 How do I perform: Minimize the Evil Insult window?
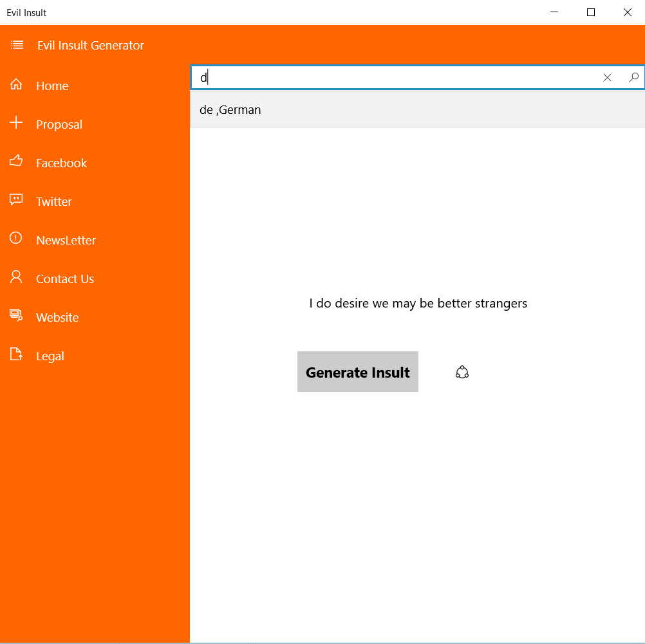point(554,12)
